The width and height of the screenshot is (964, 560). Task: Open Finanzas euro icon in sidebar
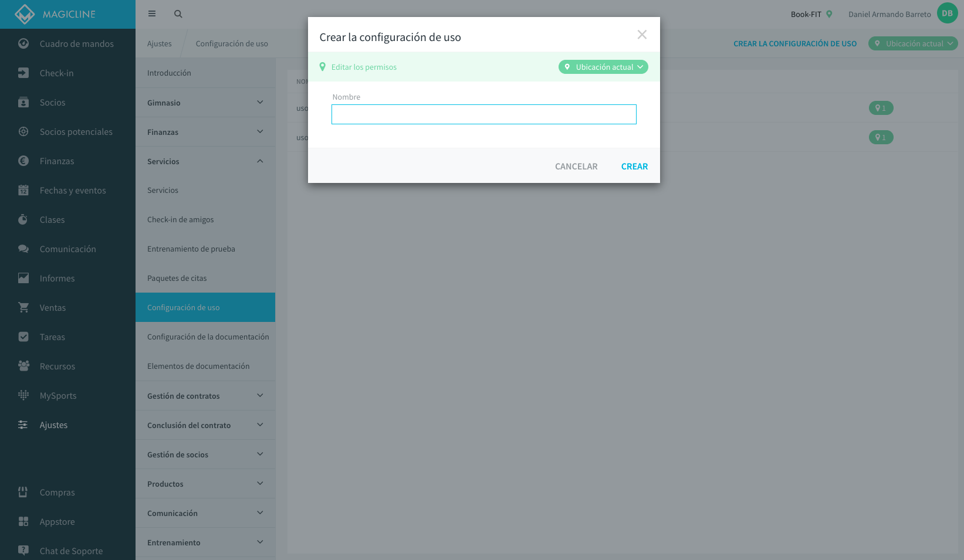(x=23, y=161)
